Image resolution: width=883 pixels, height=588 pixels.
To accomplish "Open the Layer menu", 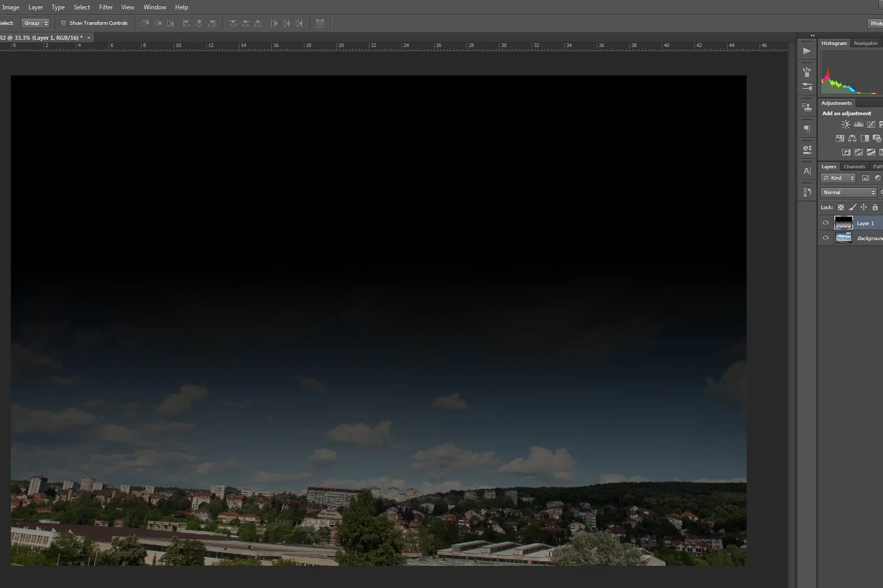I will pyautogui.click(x=36, y=7).
